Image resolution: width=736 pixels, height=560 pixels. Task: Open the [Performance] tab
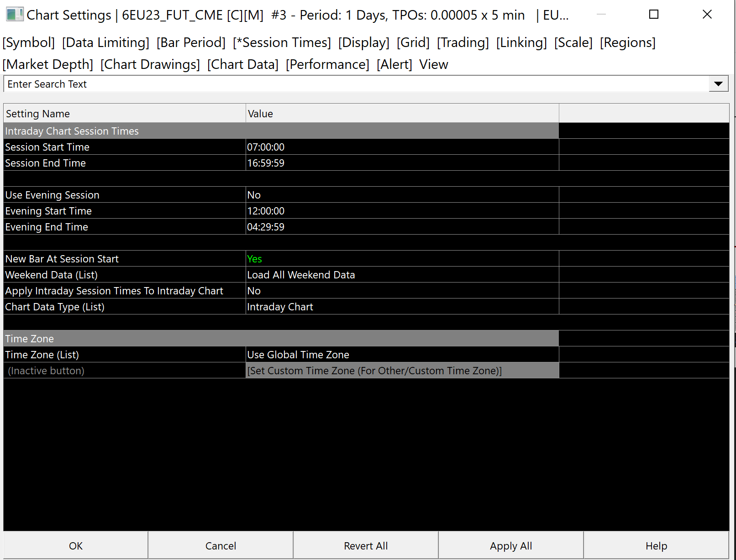pos(327,64)
